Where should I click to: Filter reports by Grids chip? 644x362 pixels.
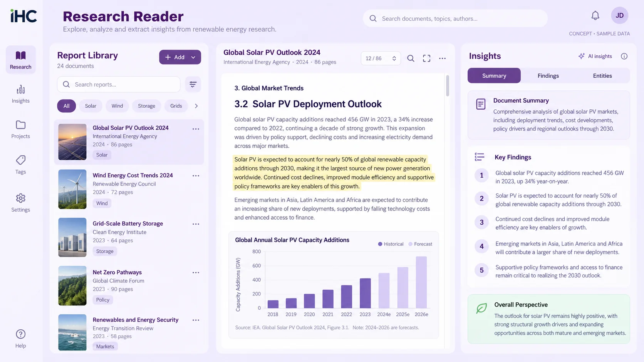[176, 106]
